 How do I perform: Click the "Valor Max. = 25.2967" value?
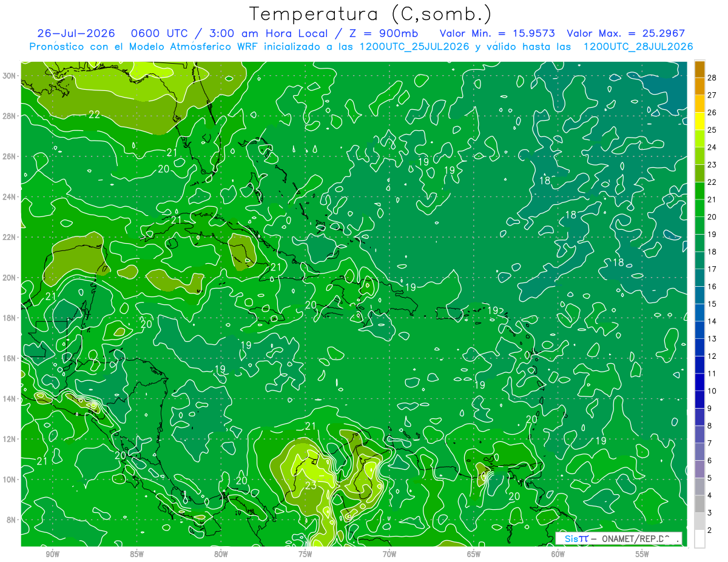626,33
